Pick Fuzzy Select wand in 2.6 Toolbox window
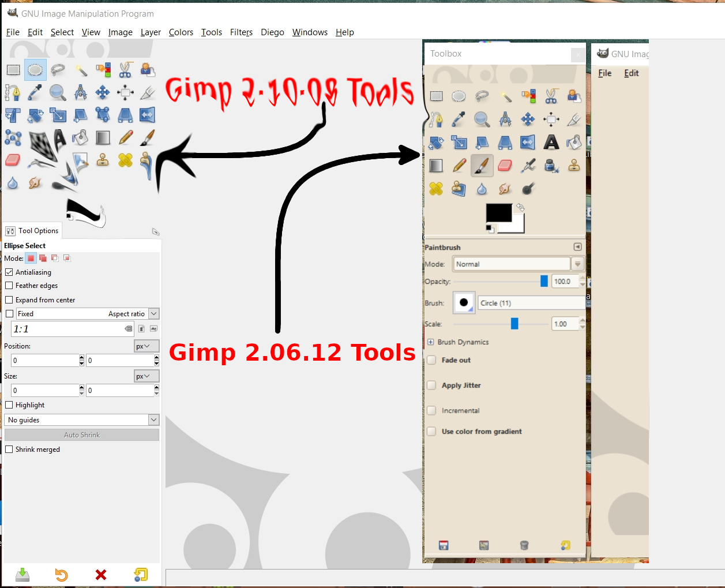 point(505,96)
